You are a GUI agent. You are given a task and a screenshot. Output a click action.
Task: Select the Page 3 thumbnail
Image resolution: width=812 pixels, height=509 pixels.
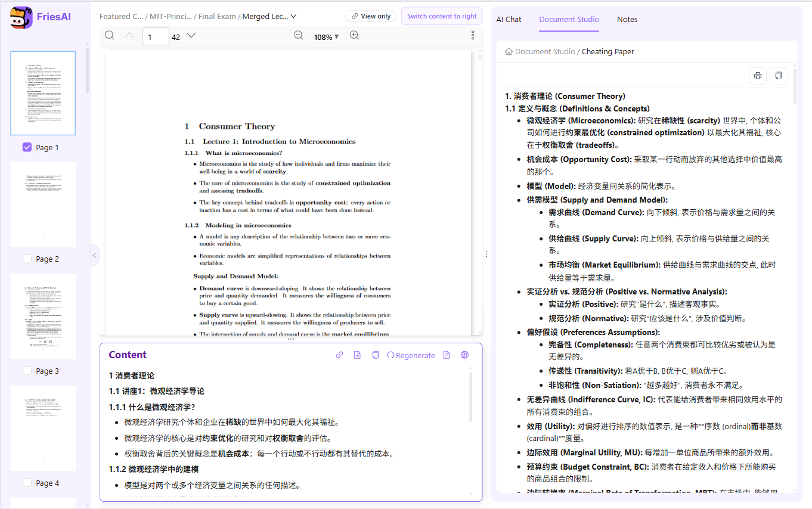[43, 316]
